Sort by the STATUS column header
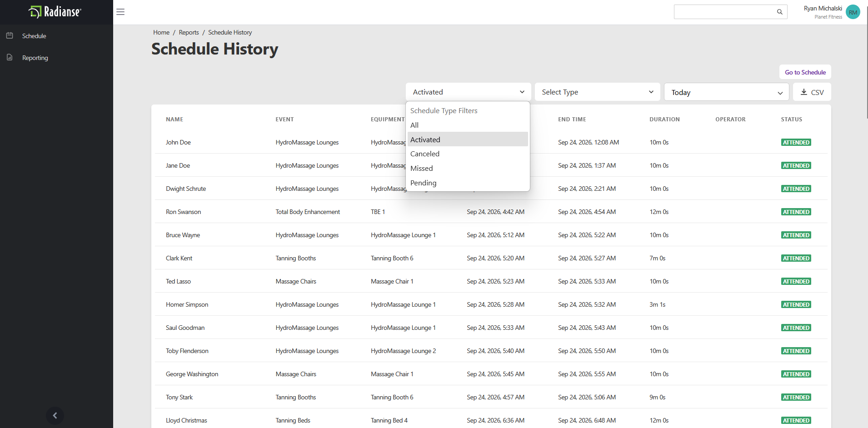The width and height of the screenshot is (868, 428). point(792,119)
